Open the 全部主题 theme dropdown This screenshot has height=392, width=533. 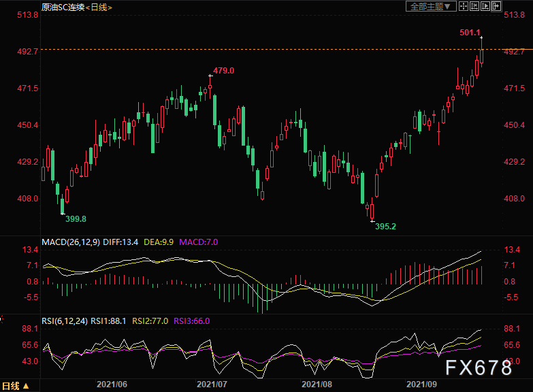point(430,6)
